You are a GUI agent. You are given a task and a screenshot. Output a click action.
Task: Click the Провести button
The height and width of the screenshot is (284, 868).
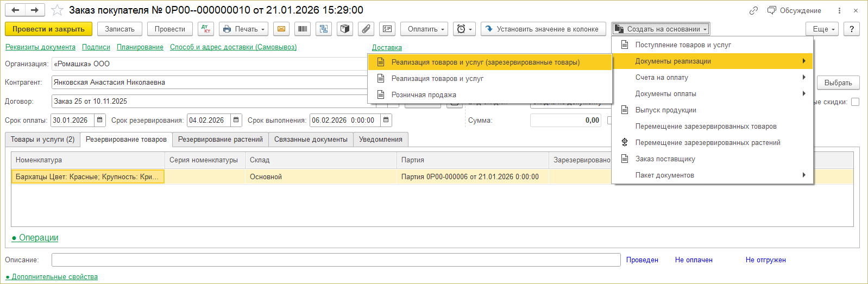point(170,29)
